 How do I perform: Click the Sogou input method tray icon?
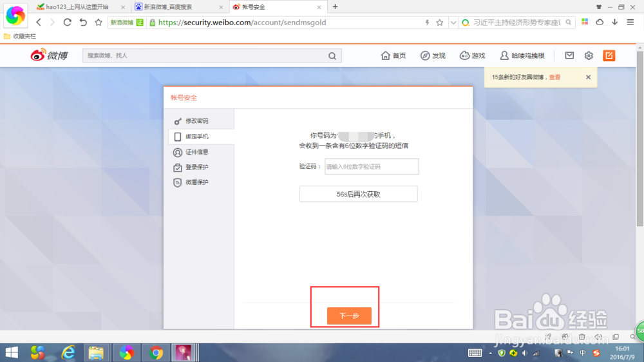tap(596, 353)
